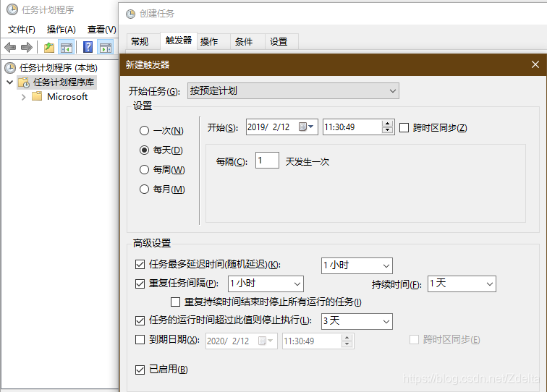Uncheck the 已启用(B) checkbox
Viewport: 547px width, 392px height.
[x=140, y=370]
